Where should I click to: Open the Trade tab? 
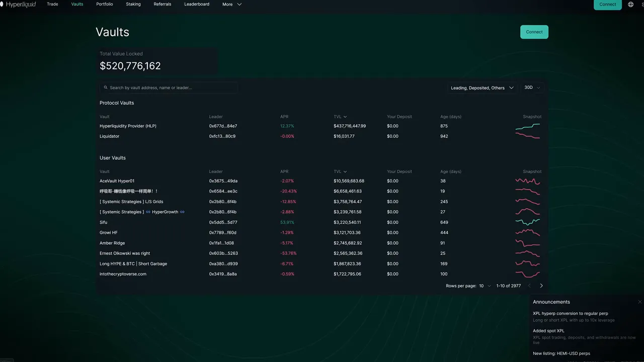tap(52, 4)
